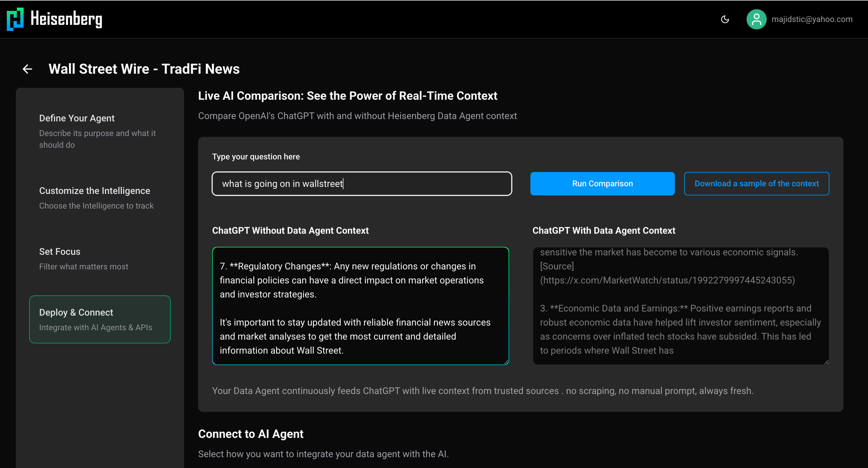Screen dimensions: 868x468
Task: Click the Heisenberg brand name text
Action: pos(66,19)
